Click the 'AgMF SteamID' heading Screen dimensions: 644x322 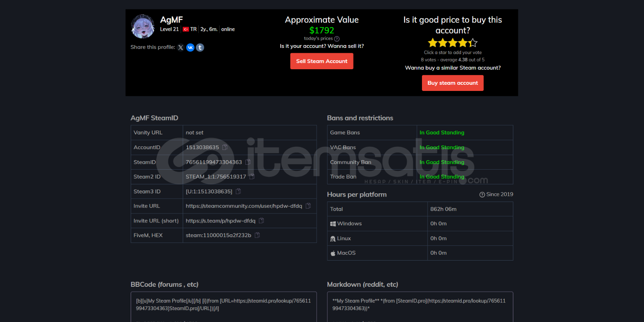[x=154, y=118]
